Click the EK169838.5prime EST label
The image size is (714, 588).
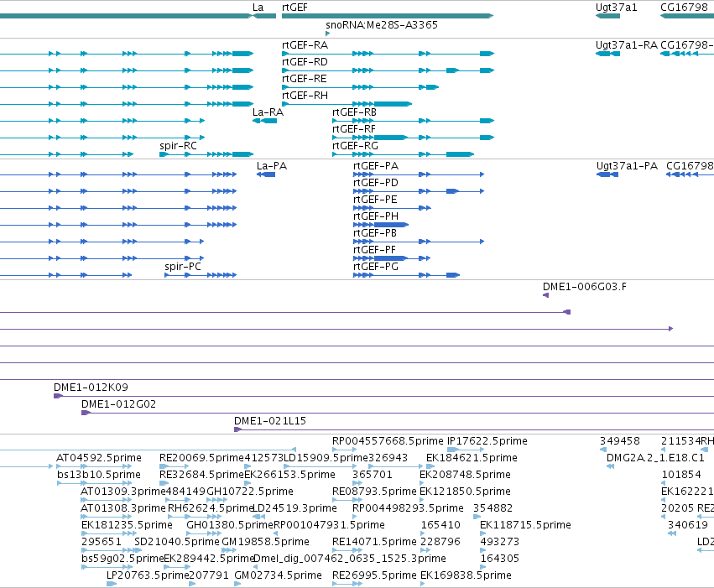(x=466, y=575)
